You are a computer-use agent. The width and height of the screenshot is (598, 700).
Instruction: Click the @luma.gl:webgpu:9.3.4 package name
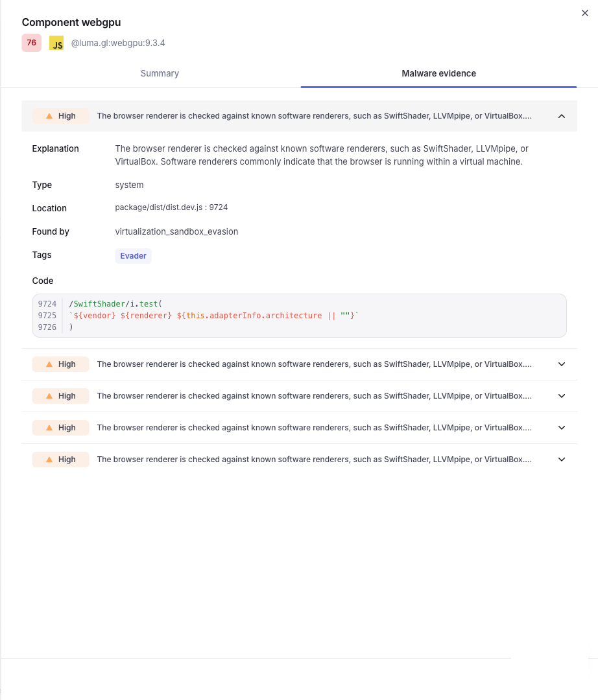tap(118, 43)
